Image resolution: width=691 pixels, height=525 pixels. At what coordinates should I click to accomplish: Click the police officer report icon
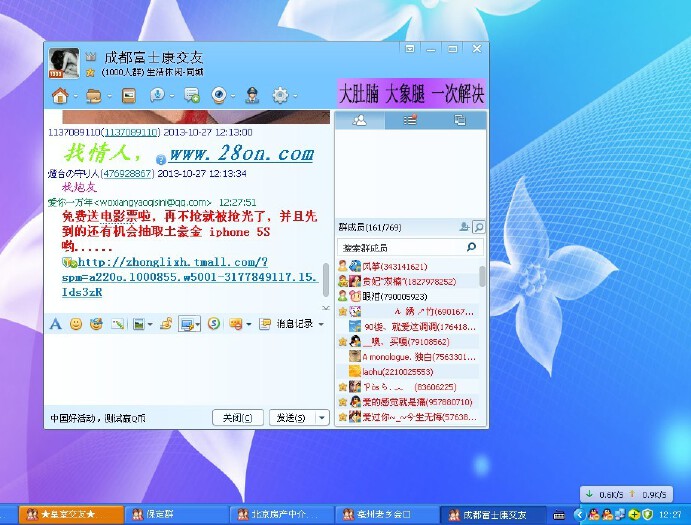(252, 95)
